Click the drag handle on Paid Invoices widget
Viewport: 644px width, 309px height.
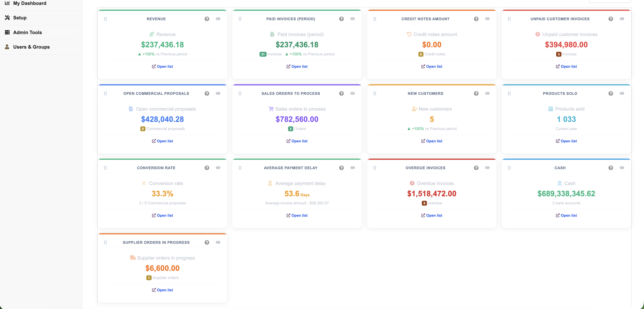coord(240,19)
